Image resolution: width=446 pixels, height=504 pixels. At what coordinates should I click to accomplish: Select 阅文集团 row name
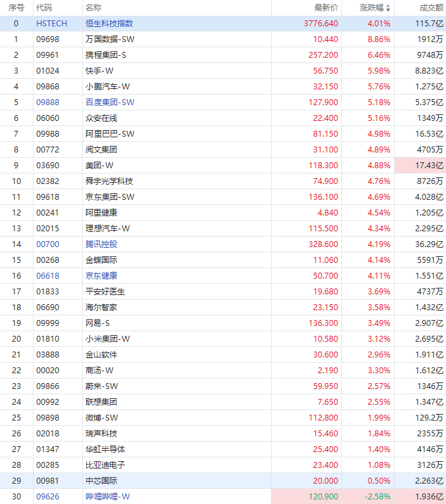[x=101, y=149]
